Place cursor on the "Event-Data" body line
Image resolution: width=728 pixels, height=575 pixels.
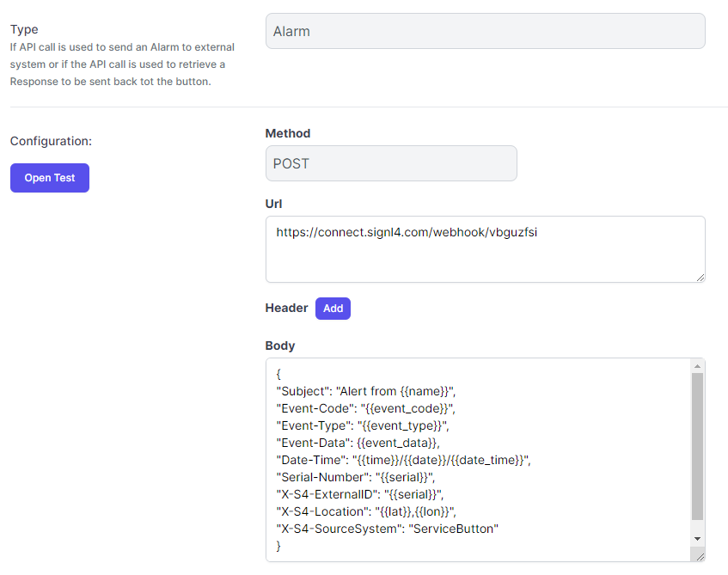(358, 443)
